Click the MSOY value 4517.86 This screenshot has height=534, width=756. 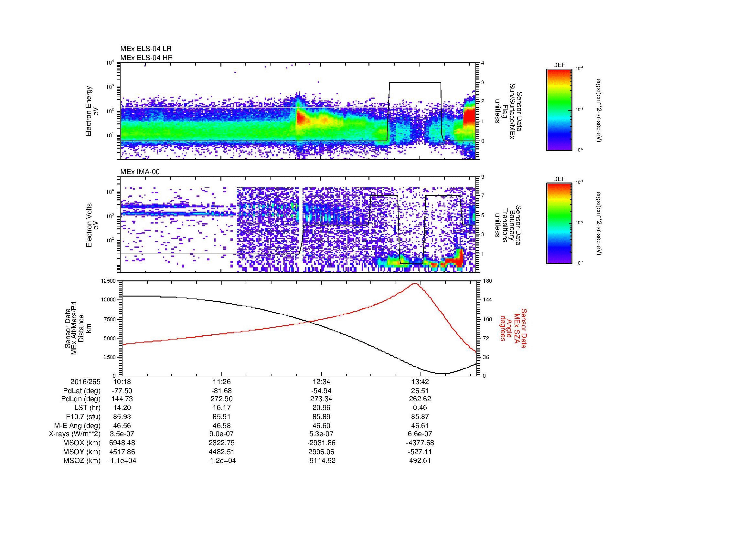[122, 452]
